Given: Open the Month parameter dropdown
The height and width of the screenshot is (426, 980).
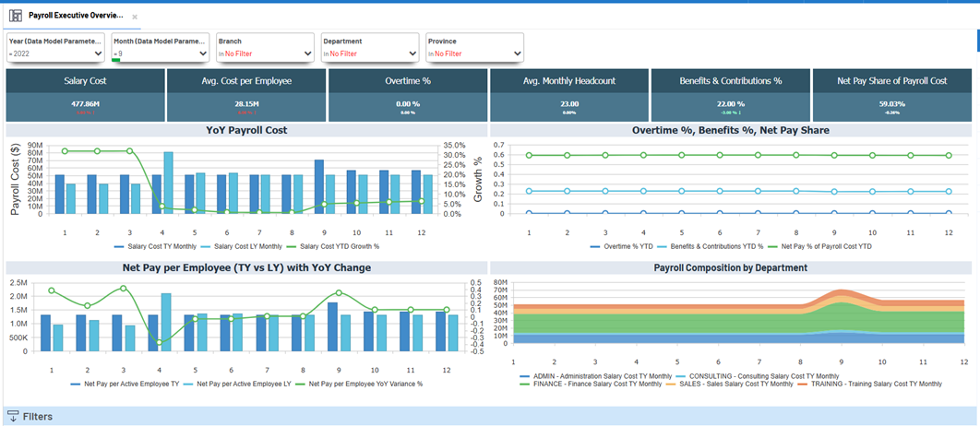Looking at the screenshot, I should 203,53.
